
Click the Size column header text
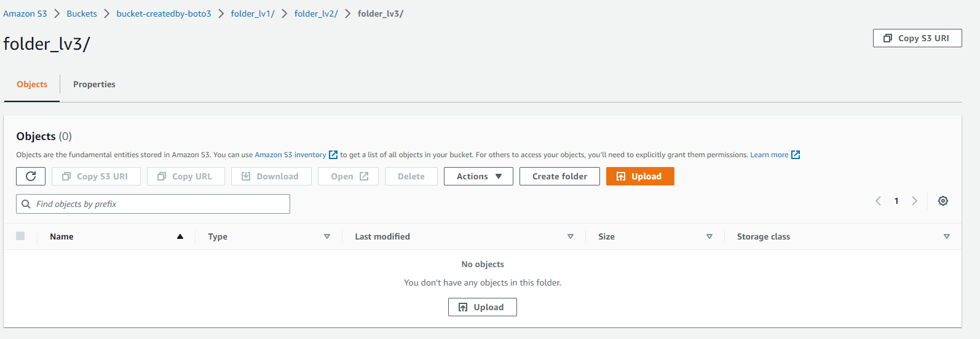pyautogui.click(x=606, y=236)
